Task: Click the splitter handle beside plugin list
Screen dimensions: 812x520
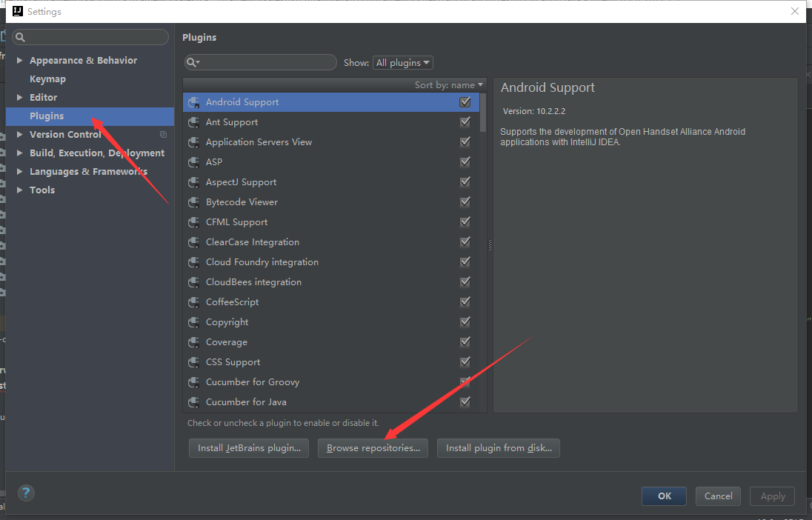Action: point(490,245)
